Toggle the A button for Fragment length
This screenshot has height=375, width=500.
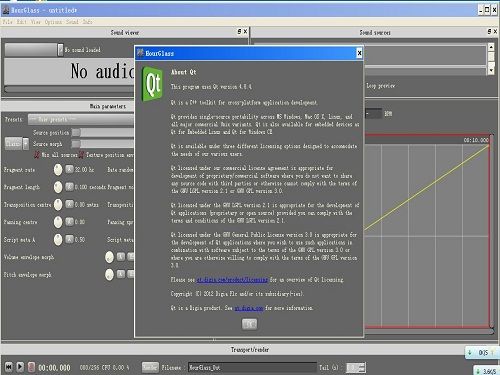point(69,186)
